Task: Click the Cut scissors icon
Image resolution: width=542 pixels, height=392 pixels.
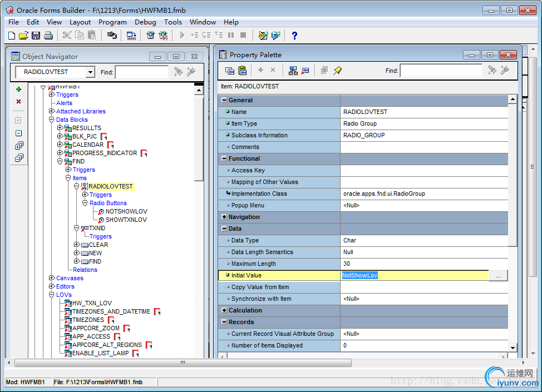Action: (x=67, y=35)
